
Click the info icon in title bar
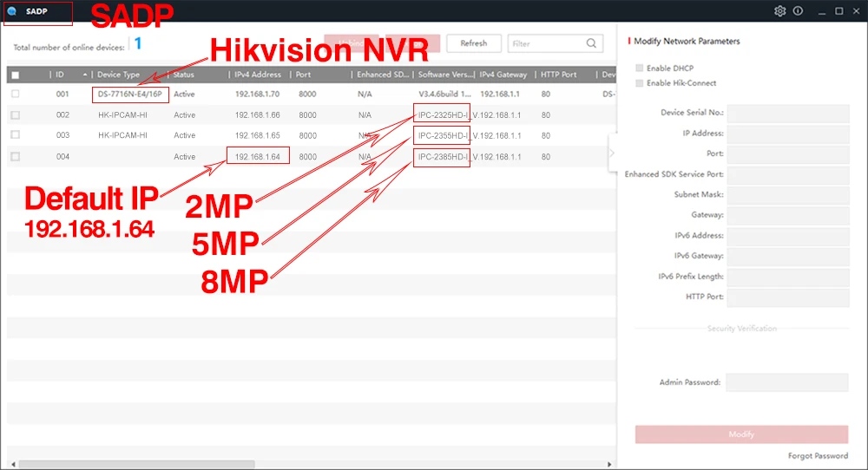[798, 11]
